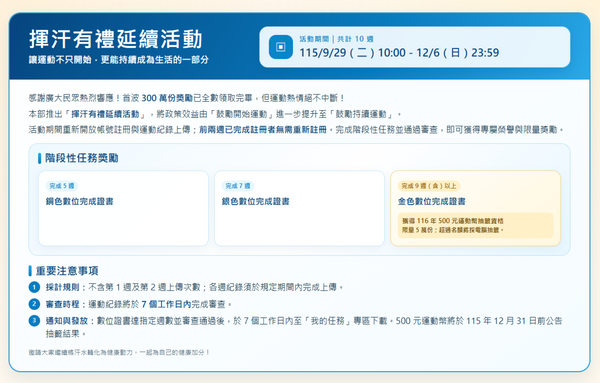Click the bold text 前兩週已完成註冊者無需重新註冊
This screenshot has width=600, height=383.
263,130
